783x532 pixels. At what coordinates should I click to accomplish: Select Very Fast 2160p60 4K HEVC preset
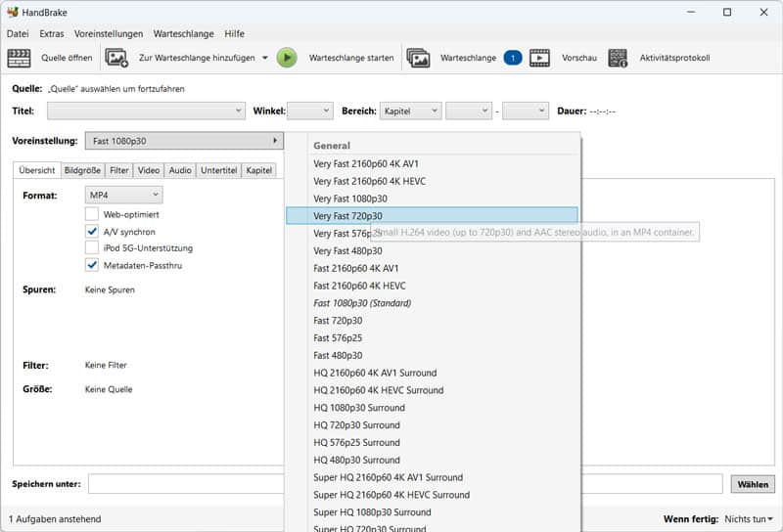click(432, 181)
